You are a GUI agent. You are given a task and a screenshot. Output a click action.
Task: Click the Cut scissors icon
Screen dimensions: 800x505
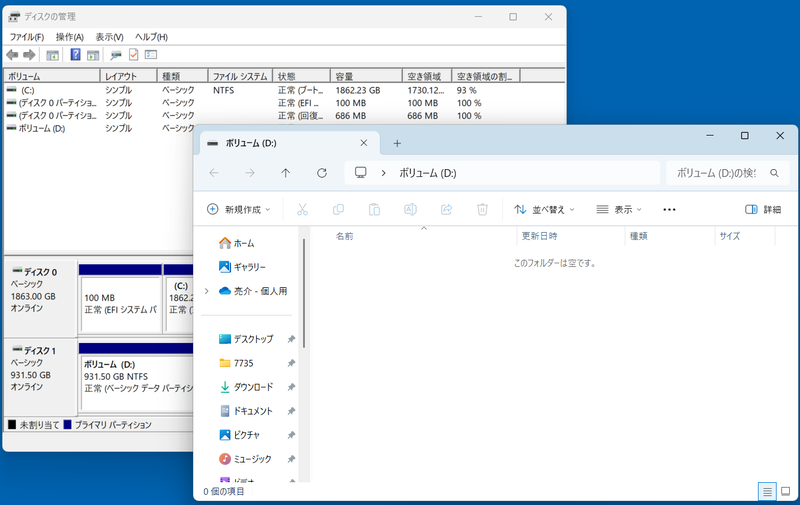(302, 209)
